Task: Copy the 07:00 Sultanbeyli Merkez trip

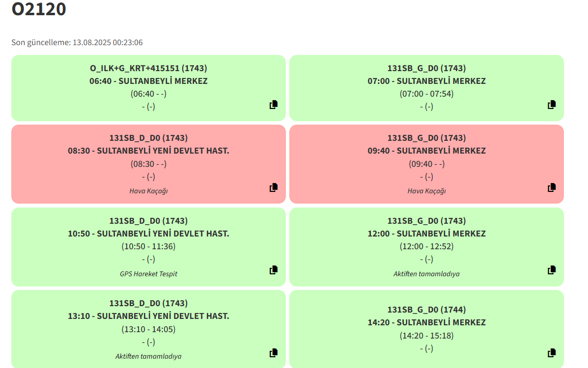Action: (552, 105)
